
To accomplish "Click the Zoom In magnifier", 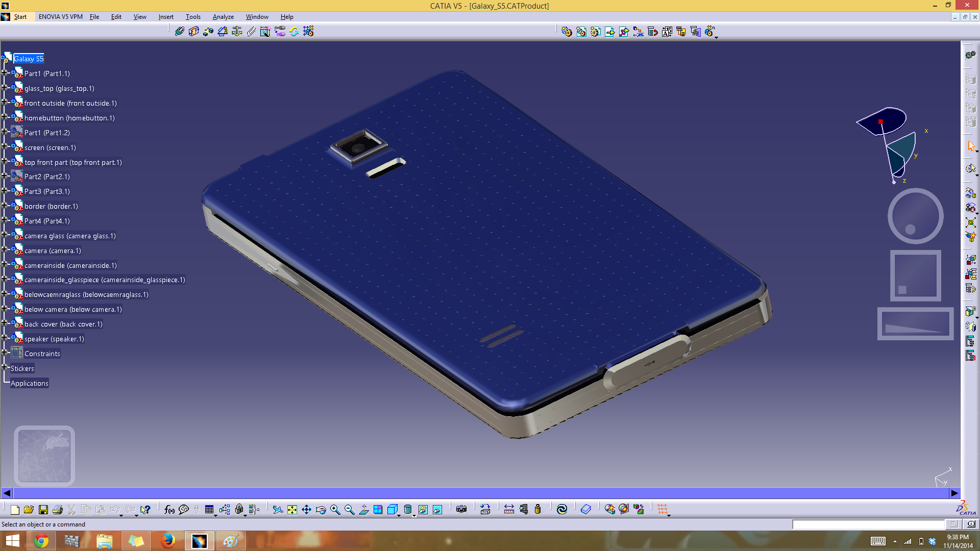I will [335, 509].
